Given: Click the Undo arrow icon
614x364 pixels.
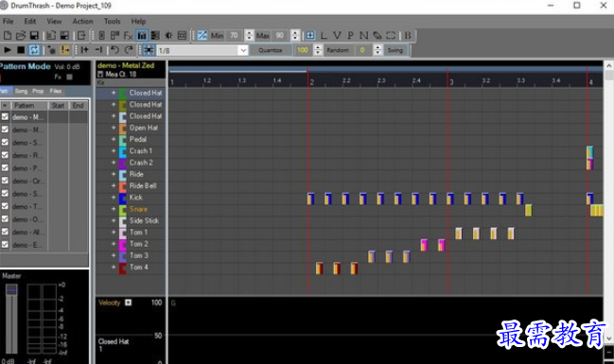Looking at the screenshot, I should [114, 50].
